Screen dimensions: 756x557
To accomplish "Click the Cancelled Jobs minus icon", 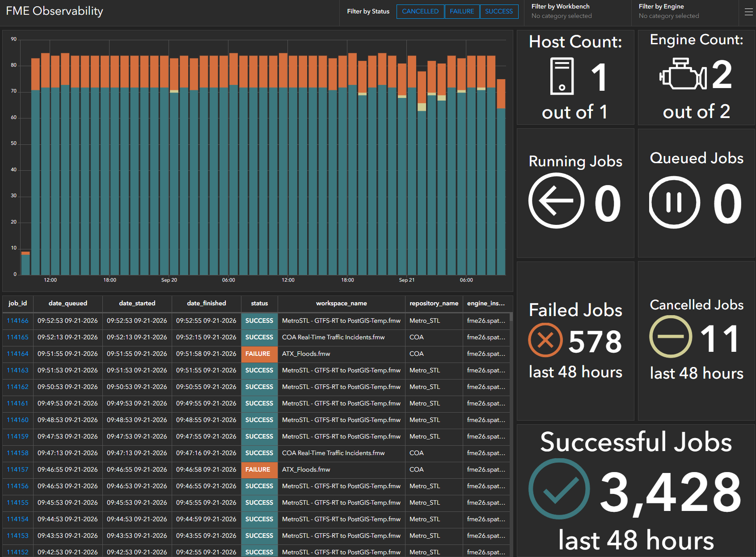I will point(671,337).
